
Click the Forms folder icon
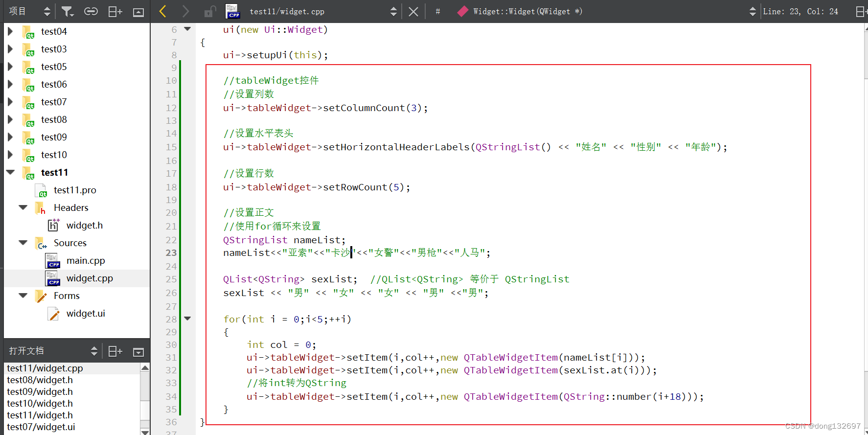[x=41, y=296]
